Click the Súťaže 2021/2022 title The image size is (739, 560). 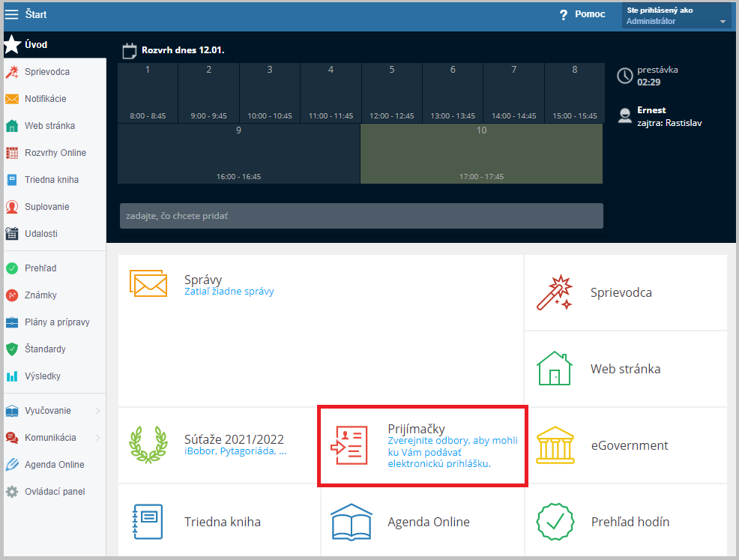[x=234, y=439]
